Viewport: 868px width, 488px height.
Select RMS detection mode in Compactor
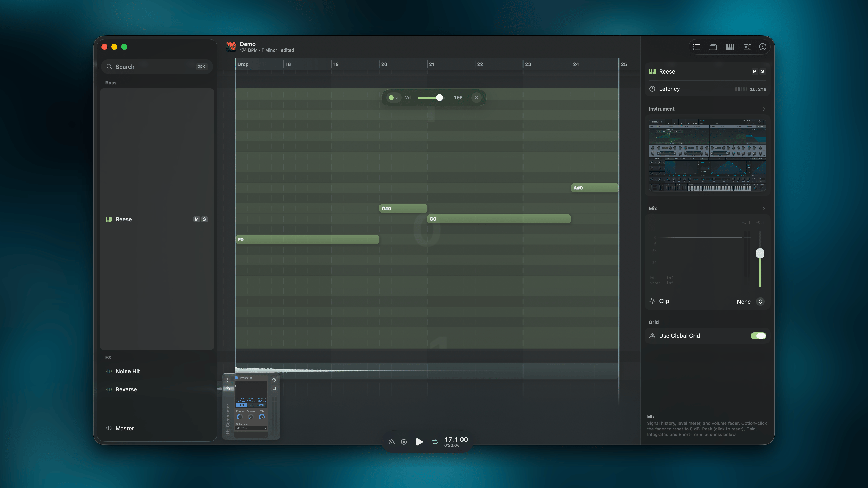coord(261,405)
